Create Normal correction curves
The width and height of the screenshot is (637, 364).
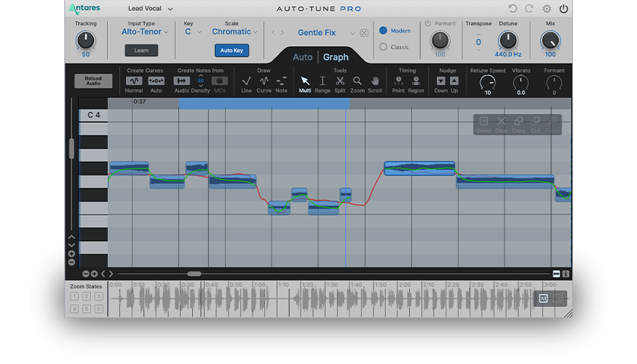click(x=134, y=81)
